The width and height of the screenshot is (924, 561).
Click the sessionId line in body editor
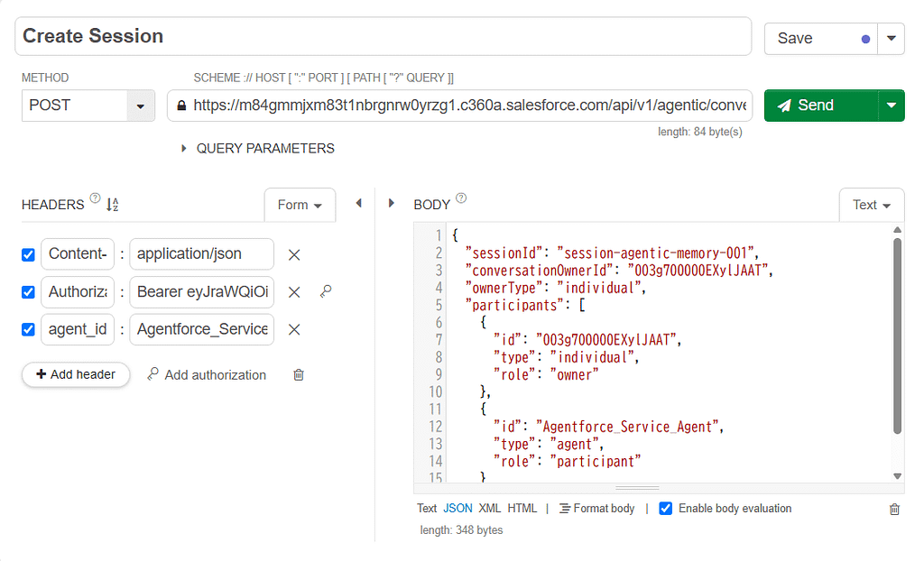(x=612, y=253)
